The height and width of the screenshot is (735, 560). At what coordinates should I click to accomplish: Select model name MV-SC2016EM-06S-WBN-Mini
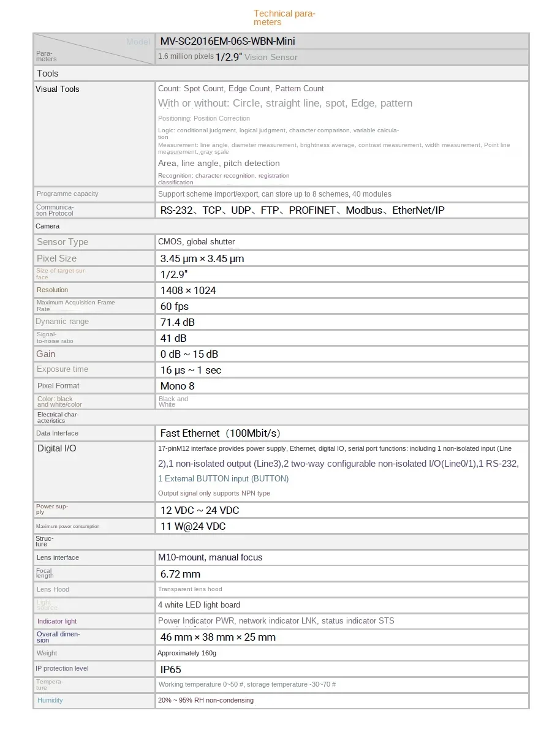coord(228,42)
